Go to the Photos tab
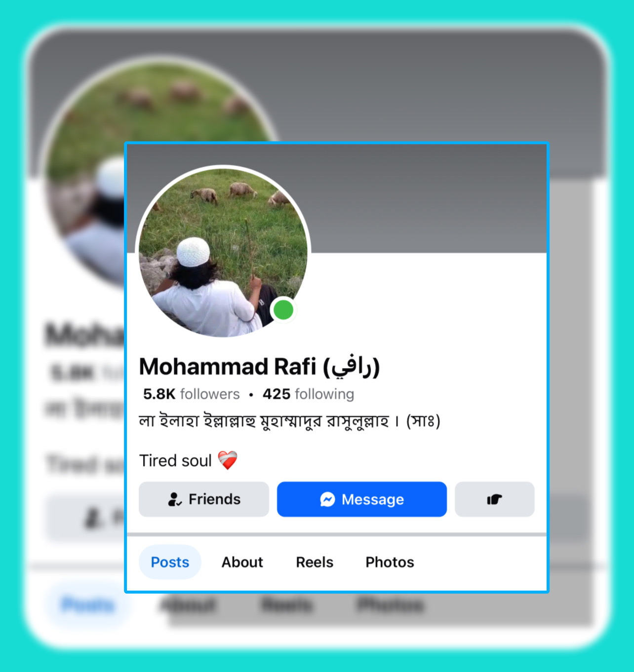The image size is (634, 672). pyautogui.click(x=390, y=562)
